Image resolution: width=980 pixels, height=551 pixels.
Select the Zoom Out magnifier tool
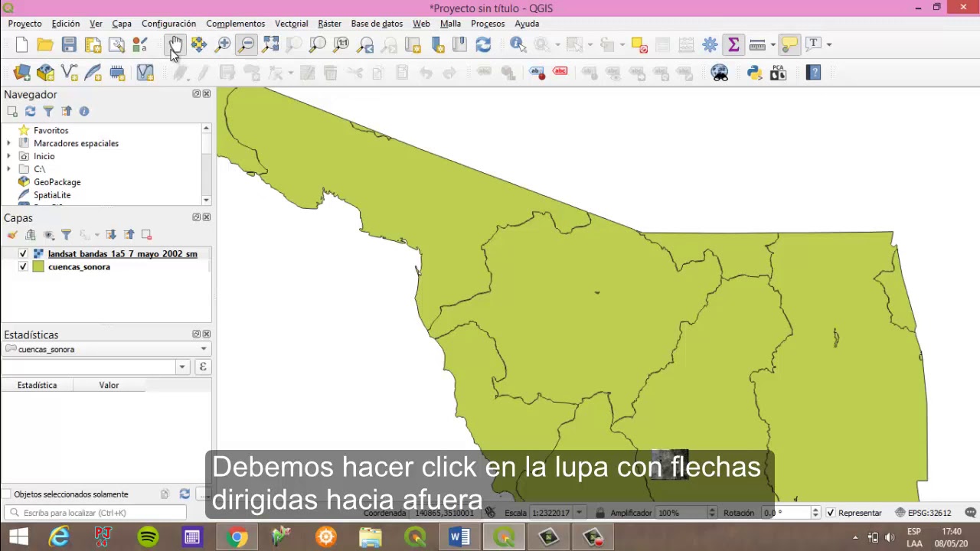(x=247, y=44)
